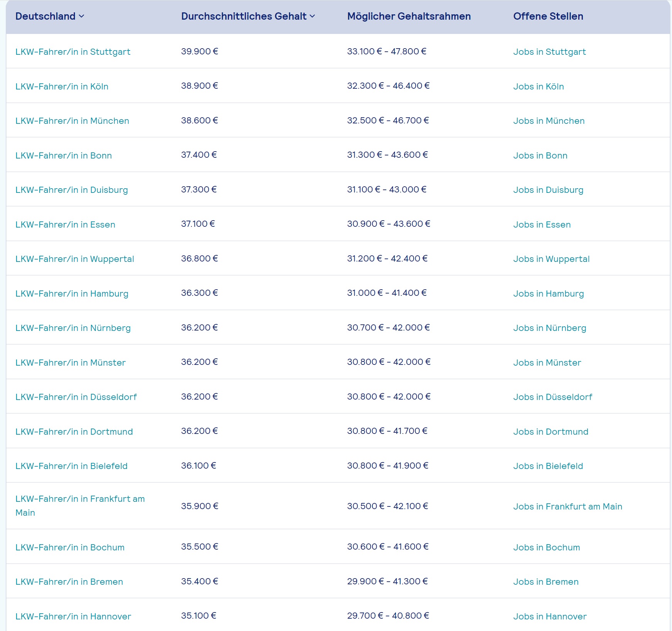This screenshot has width=672, height=631.
Task: Open LKW-Fahrer/in in Hamburg link
Action: (72, 294)
